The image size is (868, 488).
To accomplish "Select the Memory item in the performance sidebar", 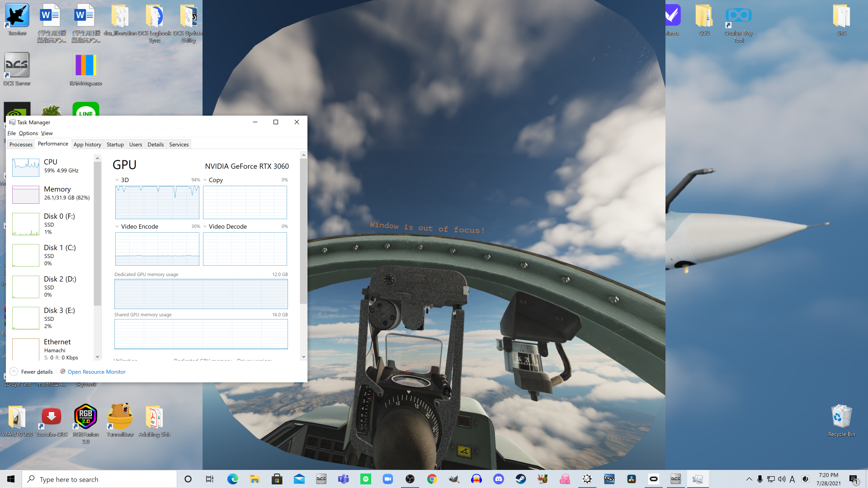I will [52, 193].
